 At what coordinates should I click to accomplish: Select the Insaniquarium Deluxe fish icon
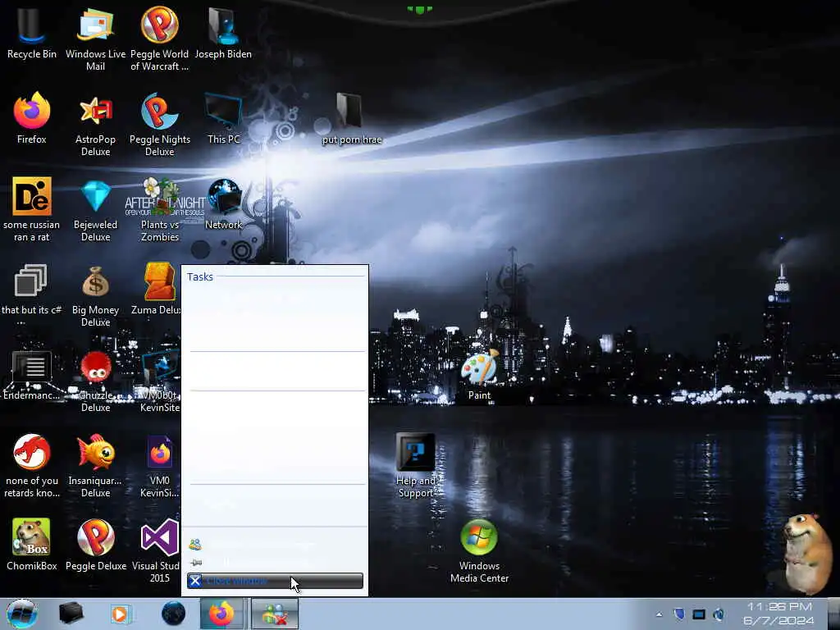95,466
